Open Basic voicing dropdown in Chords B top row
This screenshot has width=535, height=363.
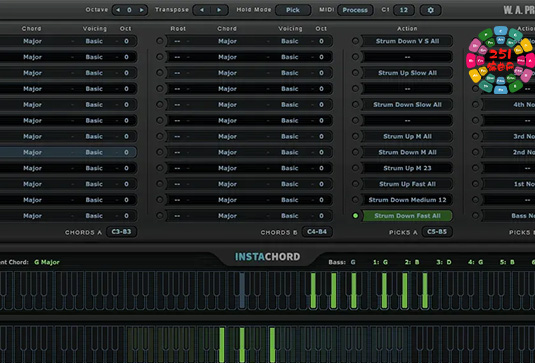click(290, 41)
